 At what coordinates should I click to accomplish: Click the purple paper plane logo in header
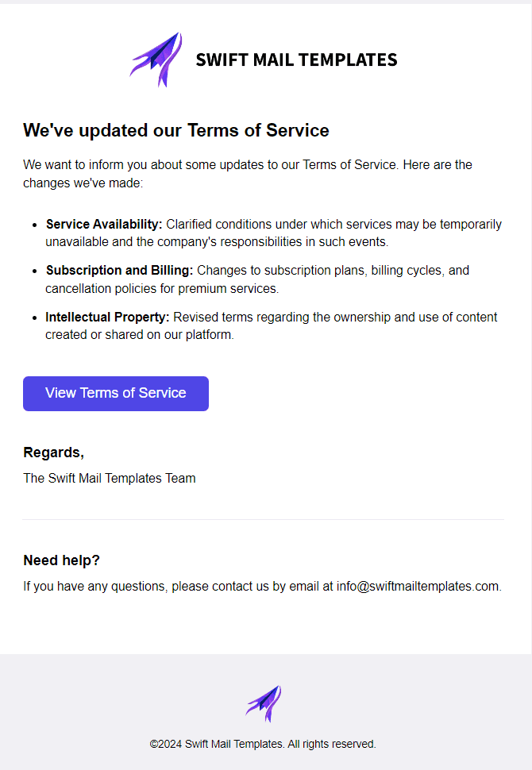[156, 60]
